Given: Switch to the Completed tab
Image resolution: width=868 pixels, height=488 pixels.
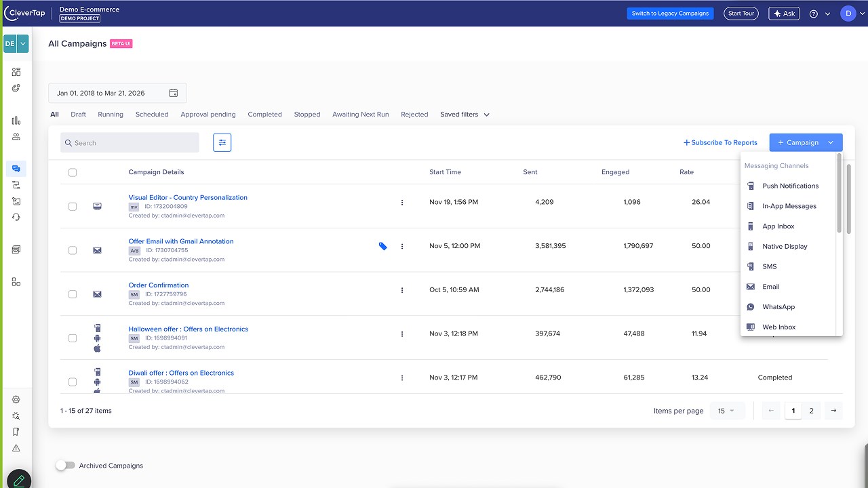Looking at the screenshot, I should coord(264,115).
